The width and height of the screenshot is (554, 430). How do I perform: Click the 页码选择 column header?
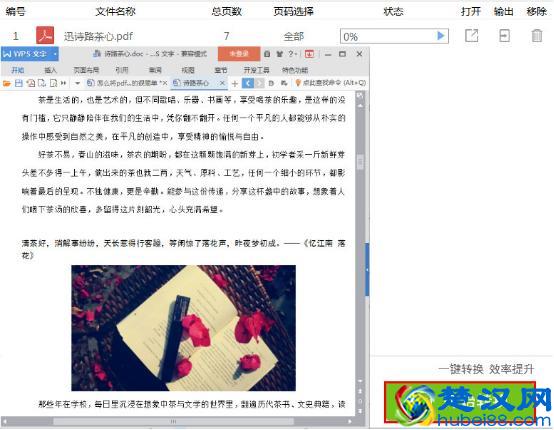[293, 12]
